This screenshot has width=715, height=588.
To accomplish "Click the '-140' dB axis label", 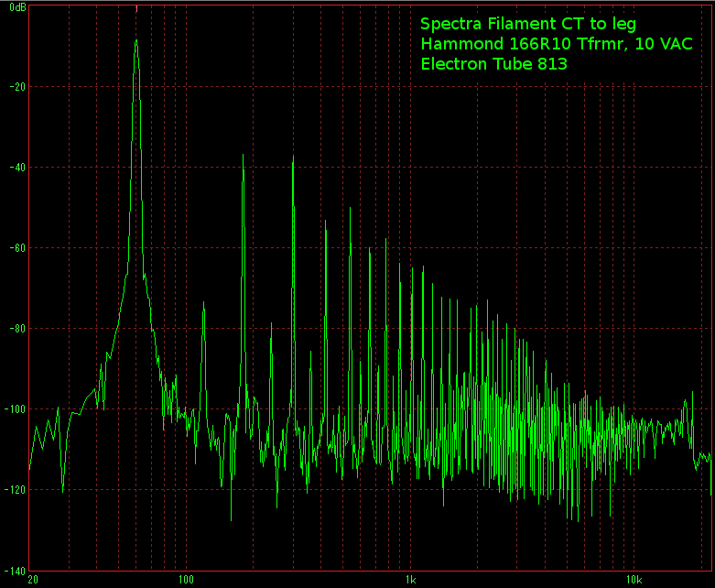I will pyautogui.click(x=15, y=572).
